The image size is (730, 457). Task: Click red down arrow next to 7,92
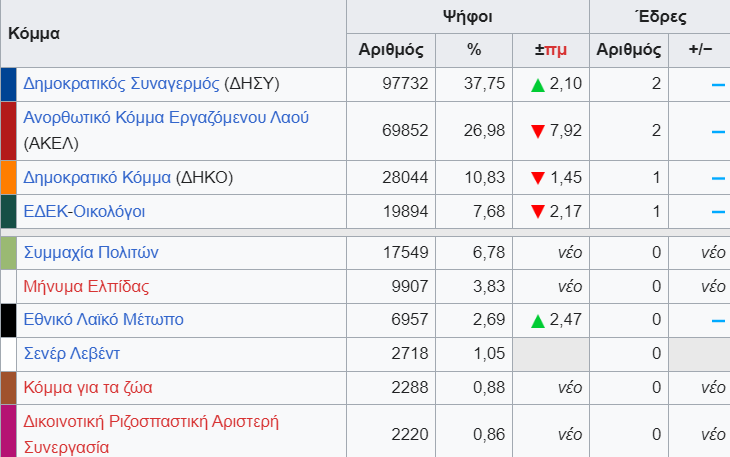pyautogui.click(x=538, y=131)
